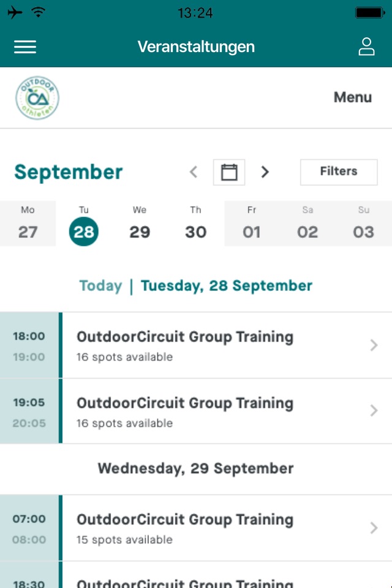Click the Today label

click(100, 286)
